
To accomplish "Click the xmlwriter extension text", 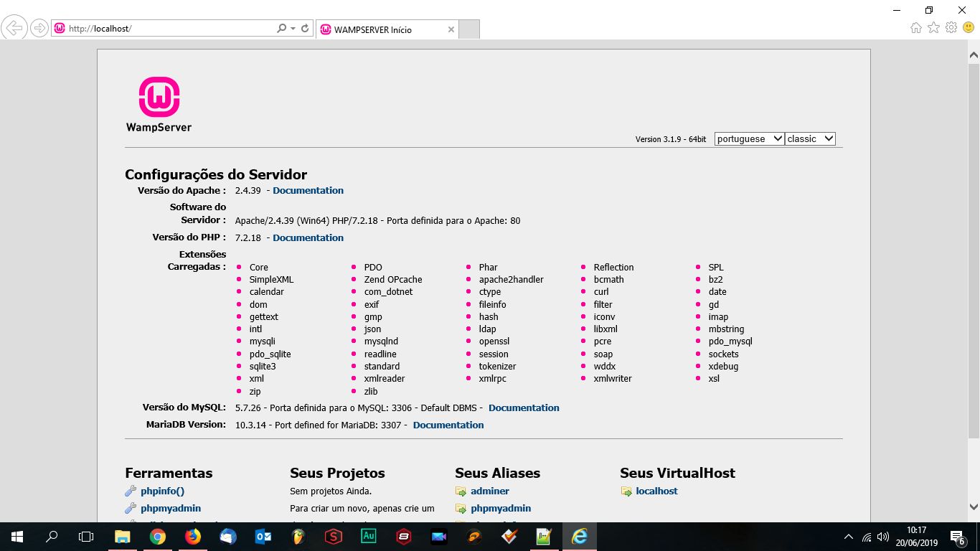I will (613, 379).
